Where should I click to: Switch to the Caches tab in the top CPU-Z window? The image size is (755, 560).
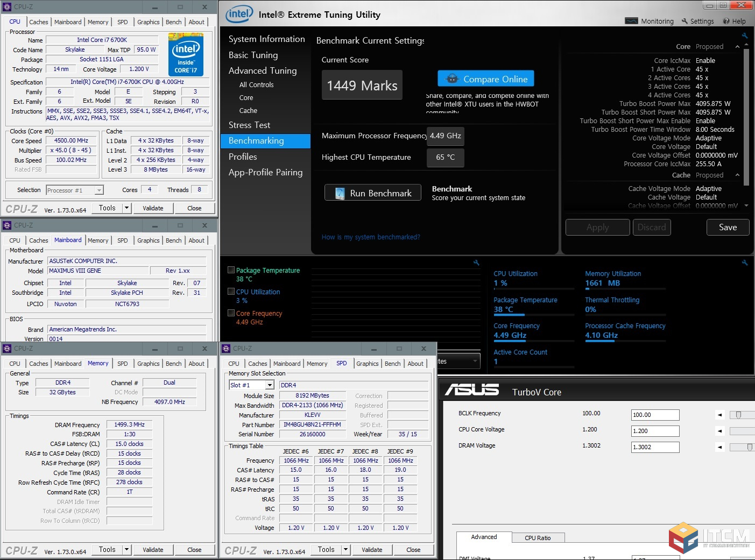tap(38, 22)
